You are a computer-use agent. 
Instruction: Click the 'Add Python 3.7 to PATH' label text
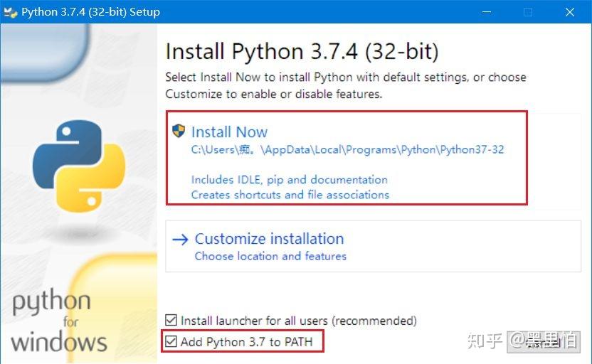tap(246, 342)
